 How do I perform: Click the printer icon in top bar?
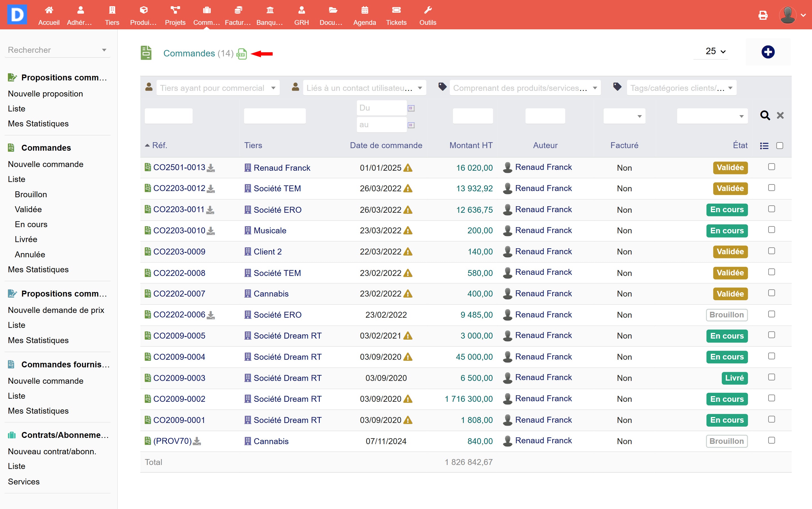point(763,15)
